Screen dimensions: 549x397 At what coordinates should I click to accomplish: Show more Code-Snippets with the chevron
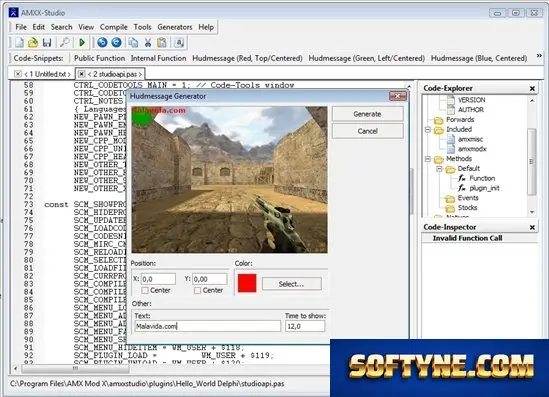point(539,56)
